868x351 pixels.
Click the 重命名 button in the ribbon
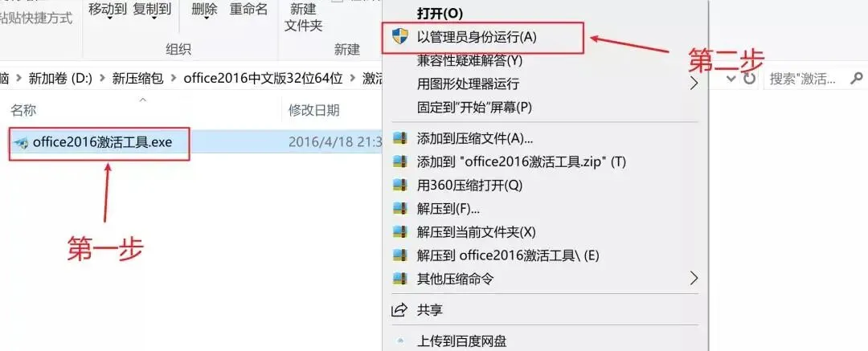248,10
